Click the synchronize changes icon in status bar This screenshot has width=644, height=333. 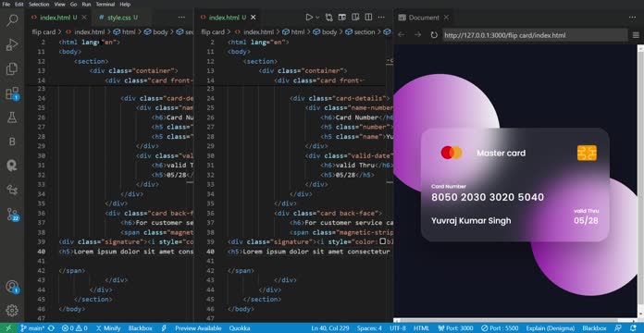click(51, 328)
